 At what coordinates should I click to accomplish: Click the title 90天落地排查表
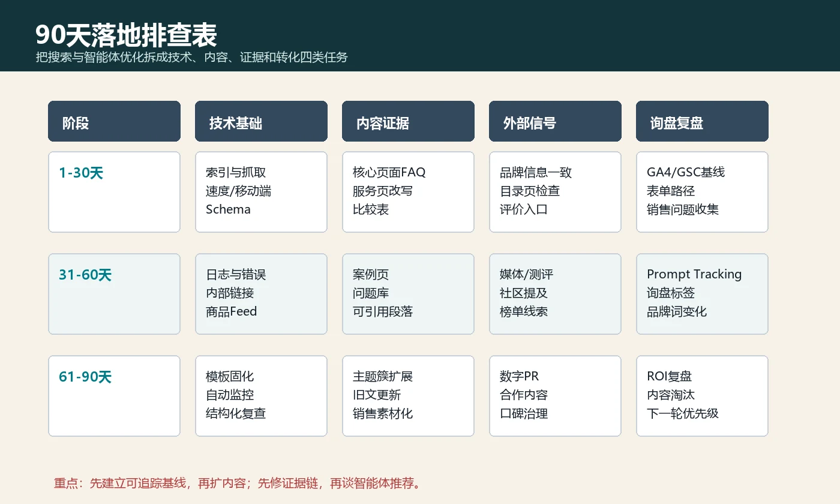click(x=126, y=35)
